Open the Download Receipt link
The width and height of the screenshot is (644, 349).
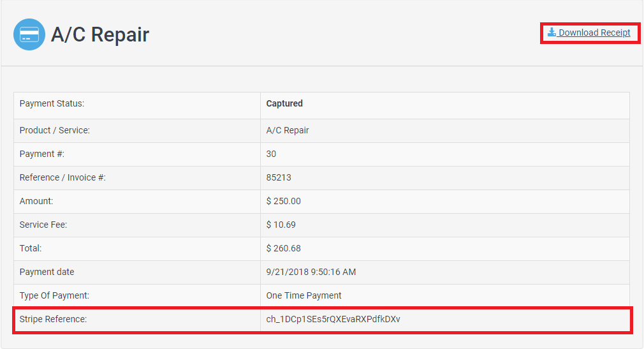point(594,33)
